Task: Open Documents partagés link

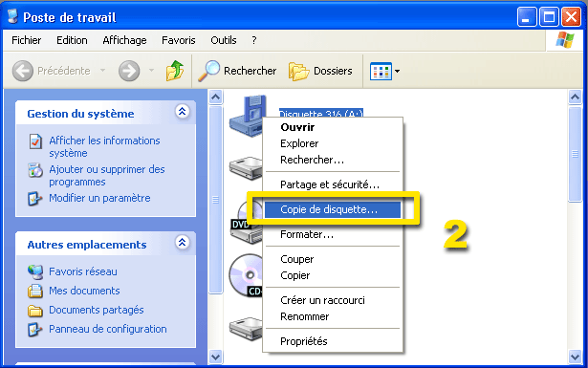Action: pyautogui.click(x=97, y=310)
